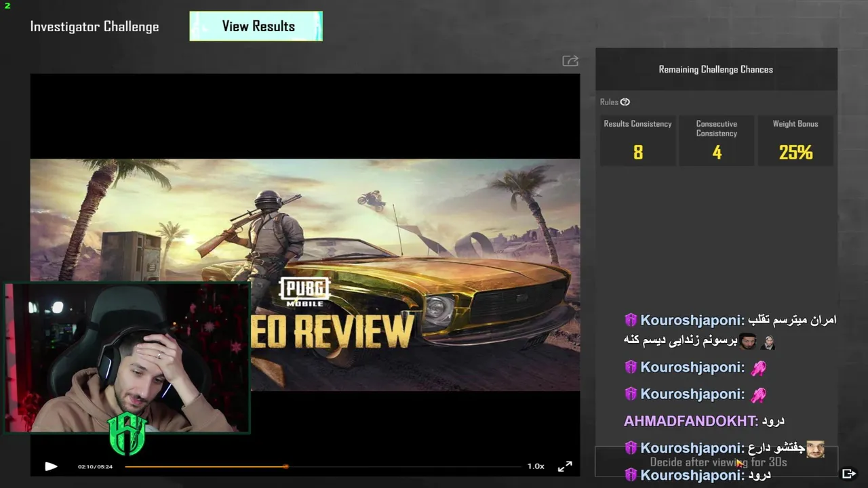Click Results Consistency label

[637, 124]
